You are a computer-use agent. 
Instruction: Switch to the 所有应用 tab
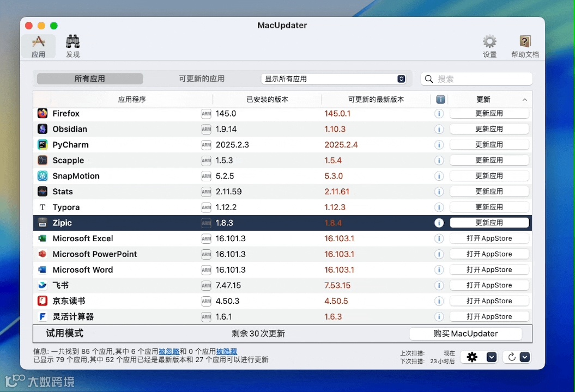tap(90, 79)
